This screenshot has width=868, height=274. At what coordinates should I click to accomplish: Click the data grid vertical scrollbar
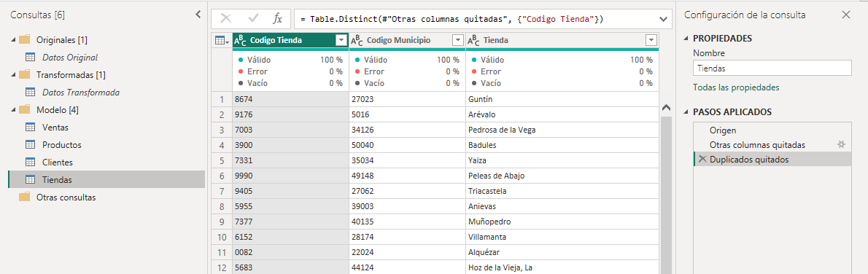click(x=666, y=194)
